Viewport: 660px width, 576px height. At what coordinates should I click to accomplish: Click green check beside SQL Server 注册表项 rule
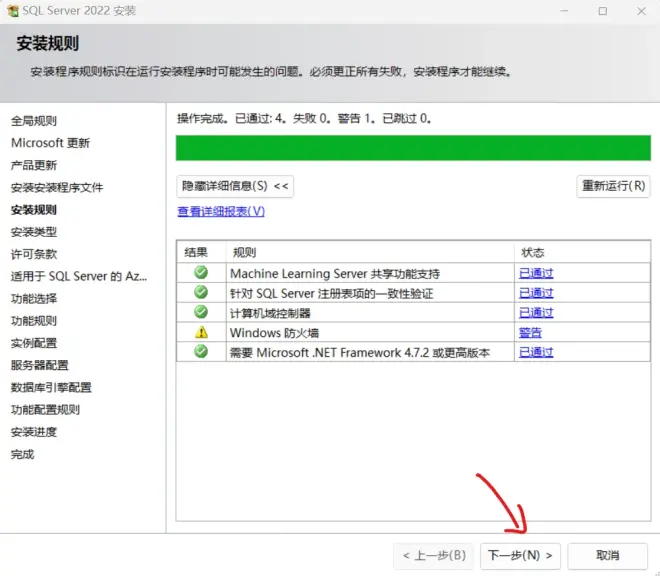pyautogui.click(x=201, y=292)
